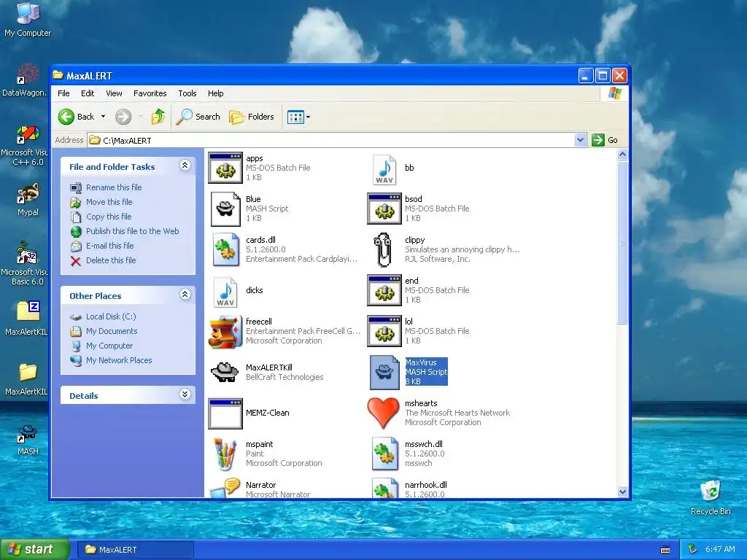Open Back button history dropdown arrow
This screenshot has width=747, height=560.
point(103,117)
